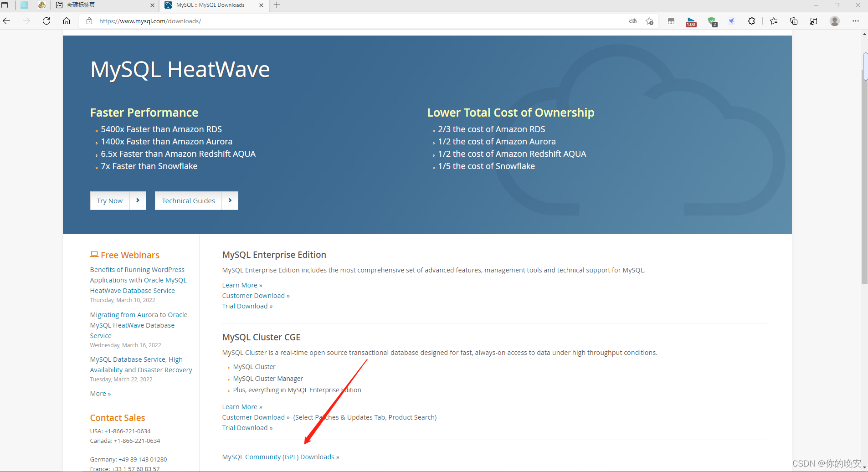Reload the page with the refresh icon
Screen dimensions: 868x472
pyautogui.click(x=46, y=21)
